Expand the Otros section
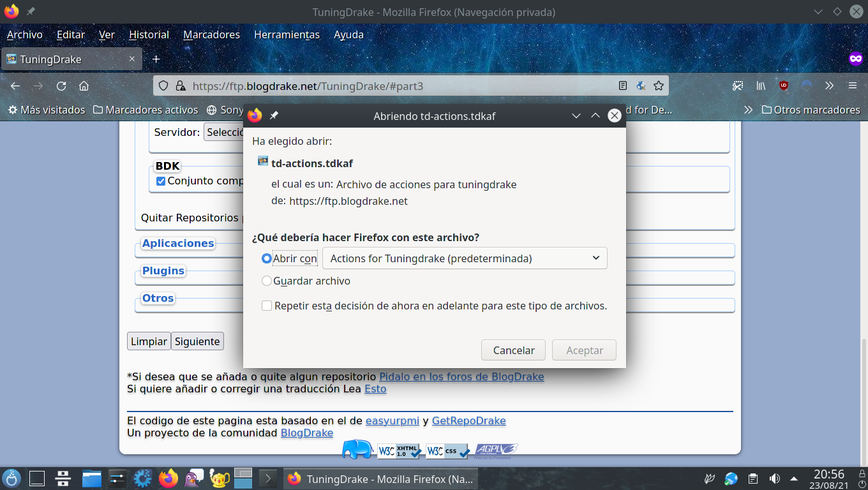 click(158, 298)
